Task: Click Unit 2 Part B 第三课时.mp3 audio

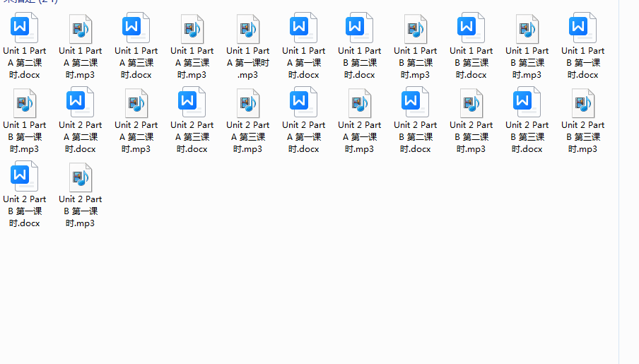Action: (582, 103)
